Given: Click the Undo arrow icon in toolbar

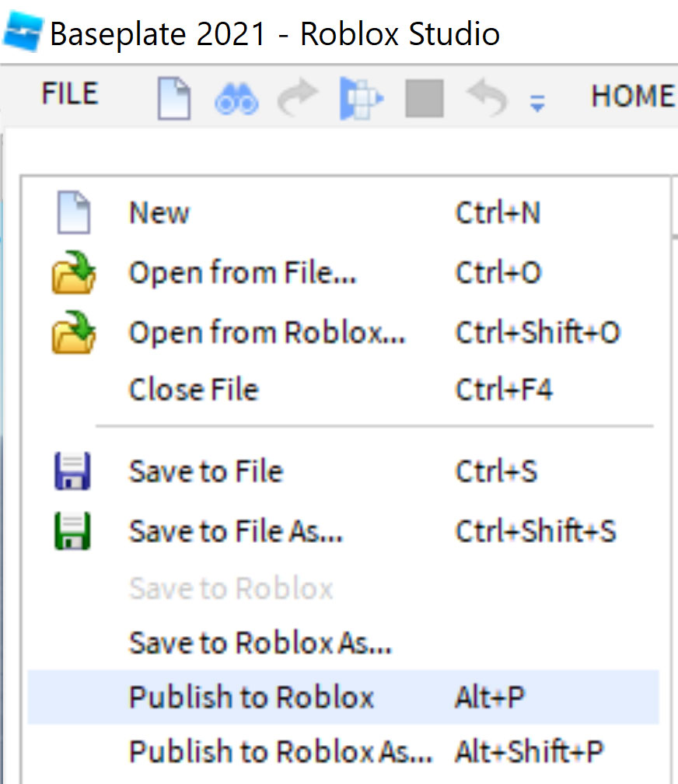Looking at the screenshot, I should (487, 97).
